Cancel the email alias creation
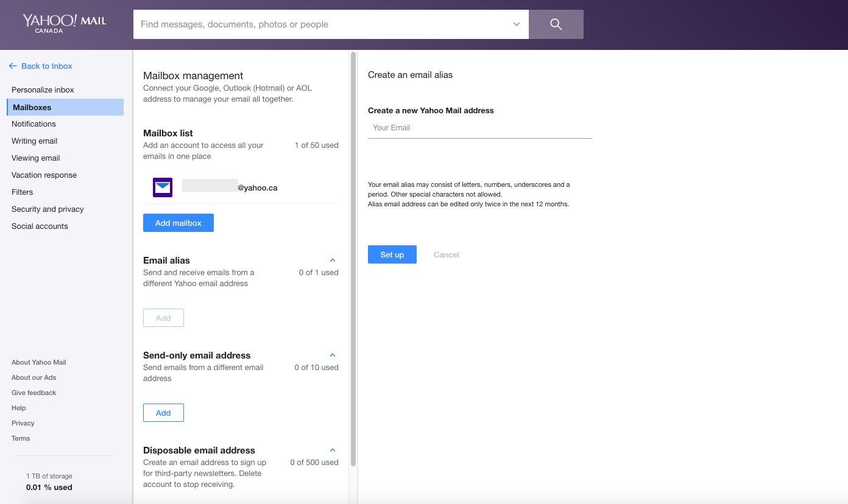 446,254
